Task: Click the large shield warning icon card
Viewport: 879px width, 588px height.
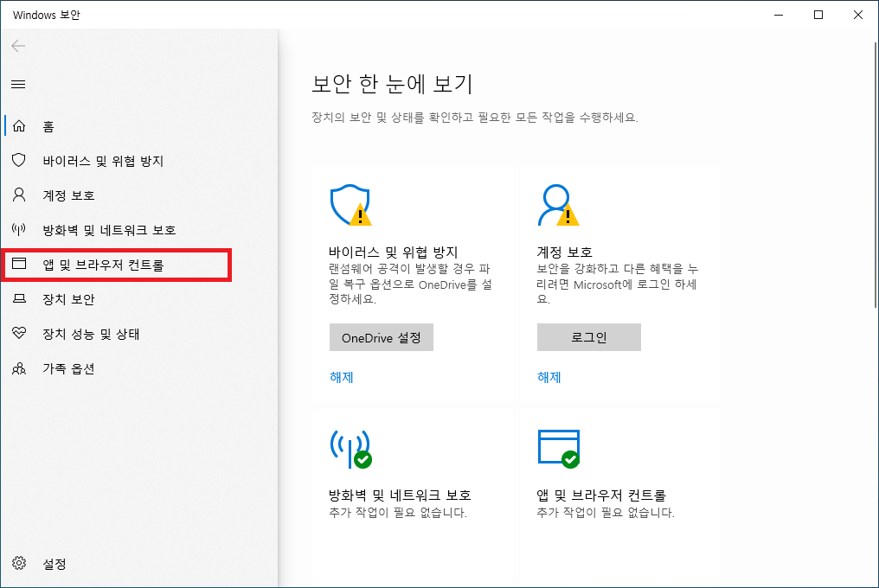Action: point(351,205)
